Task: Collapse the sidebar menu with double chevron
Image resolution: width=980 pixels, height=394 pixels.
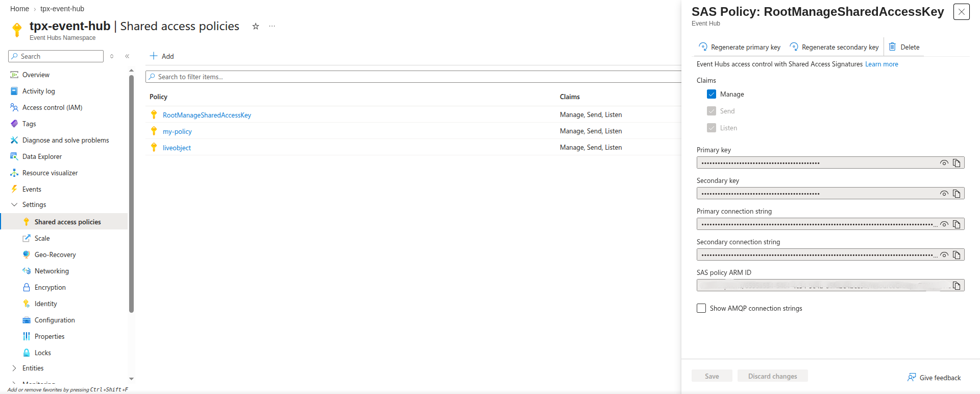Action: tap(127, 56)
